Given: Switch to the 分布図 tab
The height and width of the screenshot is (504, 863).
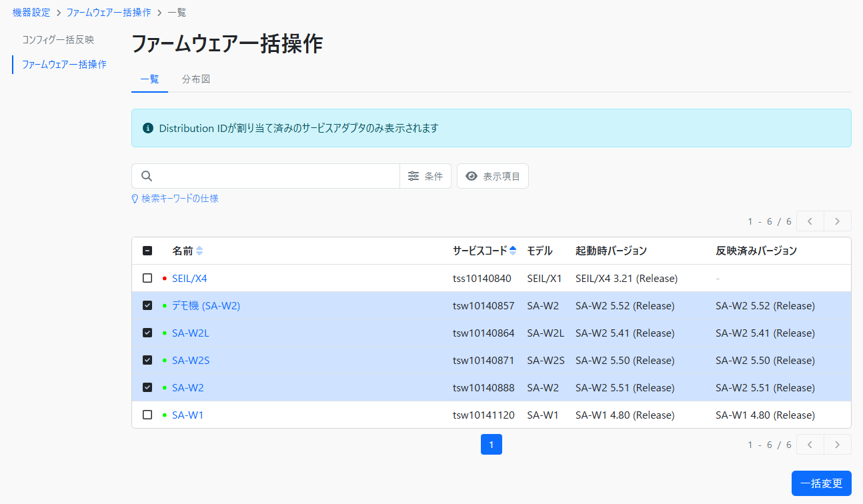Looking at the screenshot, I should pyautogui.click(x=196, y=79).
